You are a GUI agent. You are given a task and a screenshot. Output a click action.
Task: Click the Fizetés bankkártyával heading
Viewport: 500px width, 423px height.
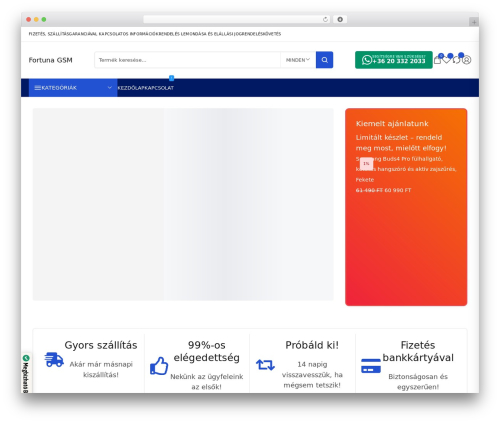[x=418, y=351]
